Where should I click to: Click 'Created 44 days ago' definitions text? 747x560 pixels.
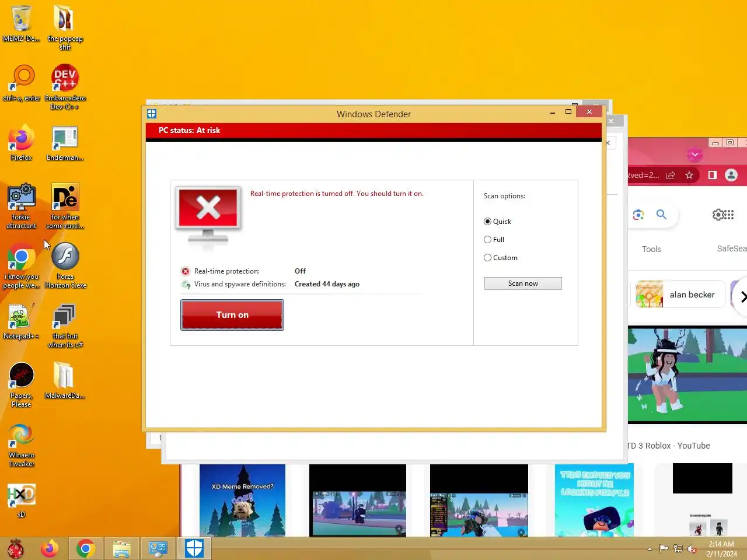pyautogui.click(x=327, y=284)
